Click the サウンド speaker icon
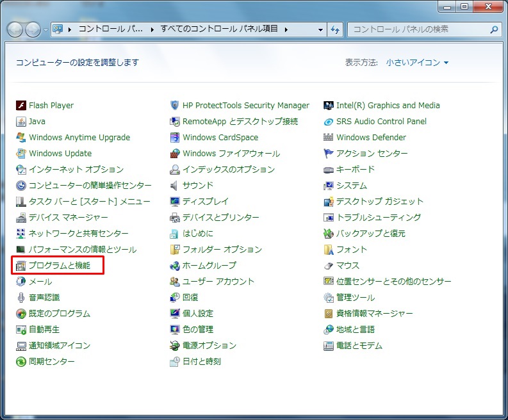 click(175, 185)
